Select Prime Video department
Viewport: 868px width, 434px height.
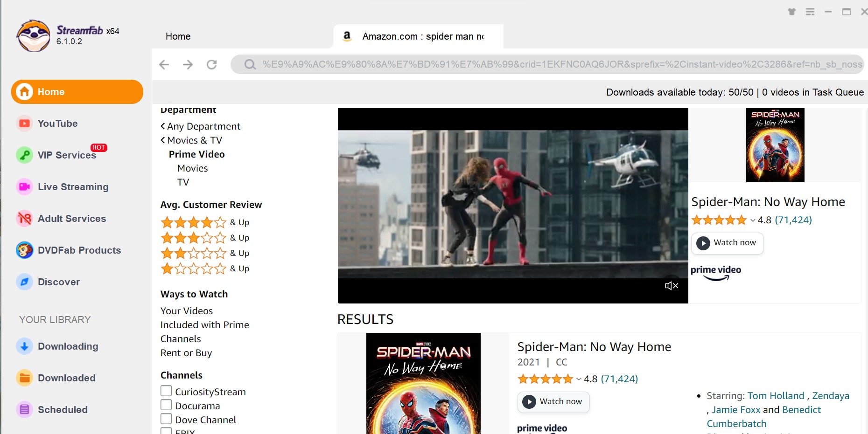(196, 154)
